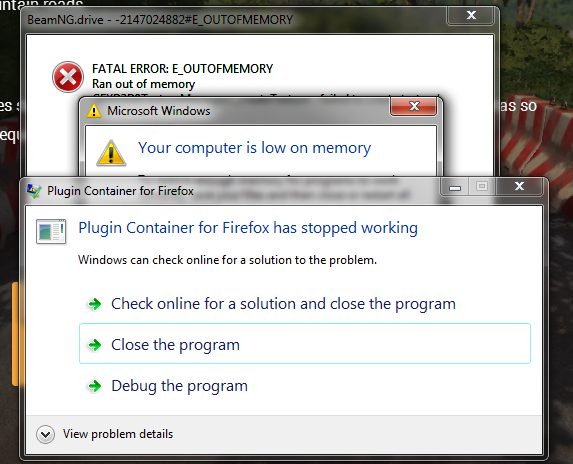573x464 pixels.
Task: Close the BeamNG.drive out of memory dialog
Action: [471, 15]
